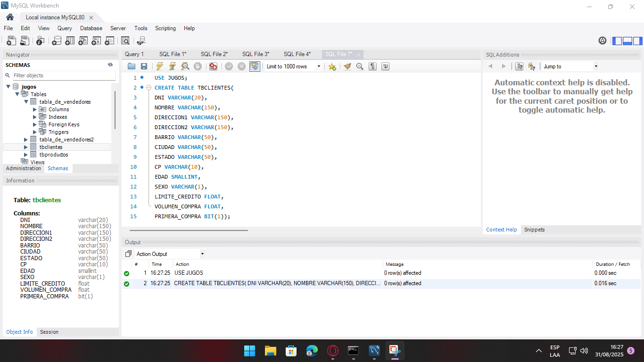
Task: Create a new table
Action: coord(70,41)
